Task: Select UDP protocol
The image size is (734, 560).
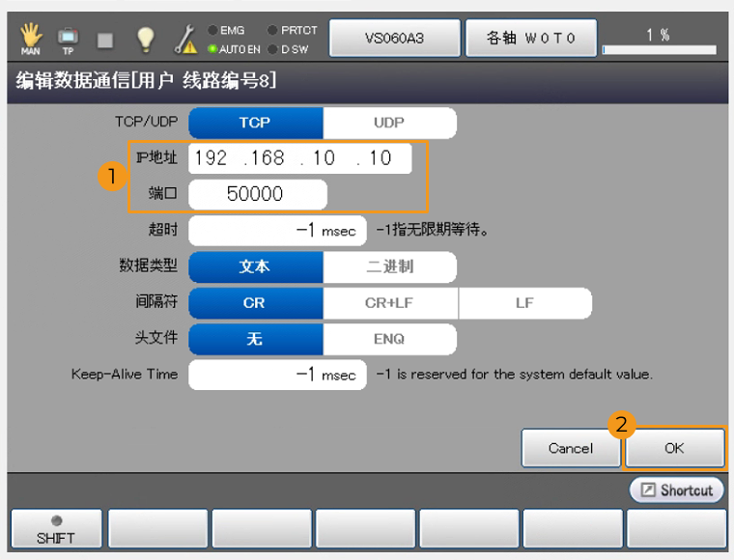Action: [389, 123]
